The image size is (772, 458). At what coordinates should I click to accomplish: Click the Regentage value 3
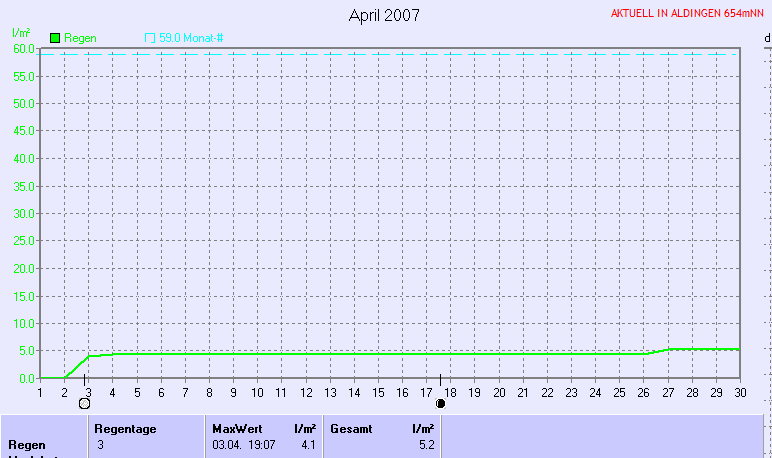click(100, 444)
